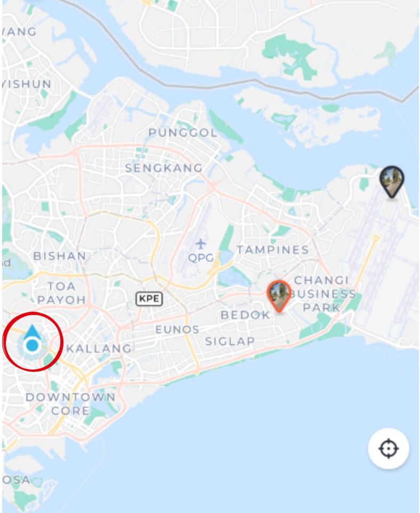Click the Kallang district label
The height and width of the screenshot is (513, 420).
point(99,349)
